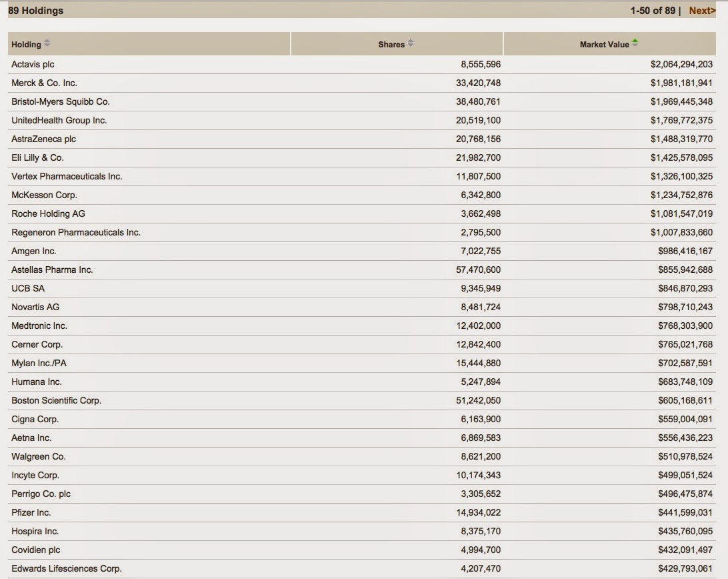
Task: Select Bristol-Myers Squibb Co. name
Action: click(61, 102)
